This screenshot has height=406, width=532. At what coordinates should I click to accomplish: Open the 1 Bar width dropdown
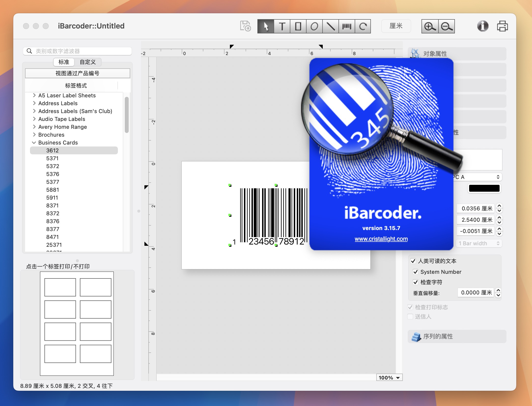(x=479, y=243)
